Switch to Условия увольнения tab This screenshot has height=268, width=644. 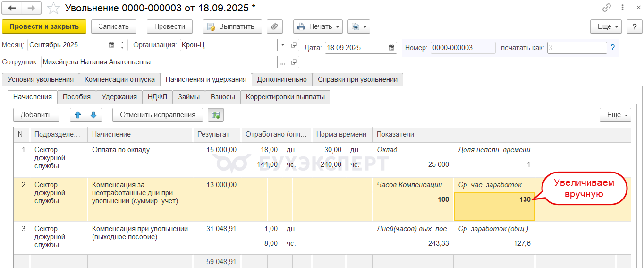pyautogui.click(x=41, y=79)
